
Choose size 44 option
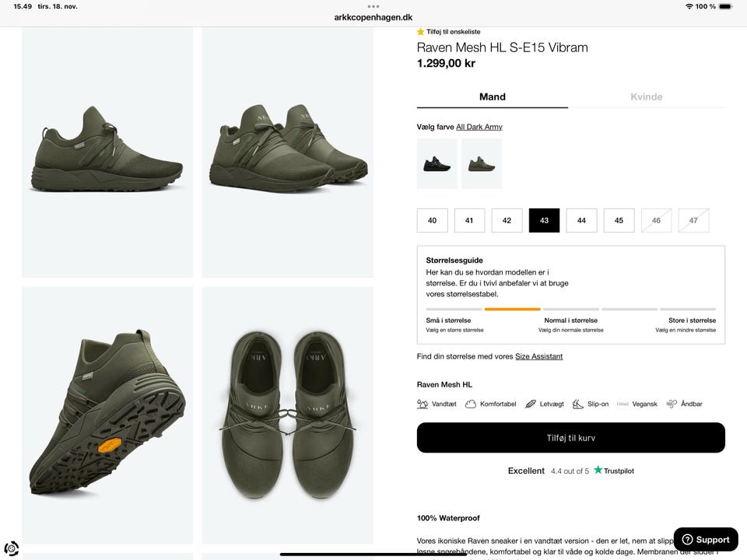581,220
